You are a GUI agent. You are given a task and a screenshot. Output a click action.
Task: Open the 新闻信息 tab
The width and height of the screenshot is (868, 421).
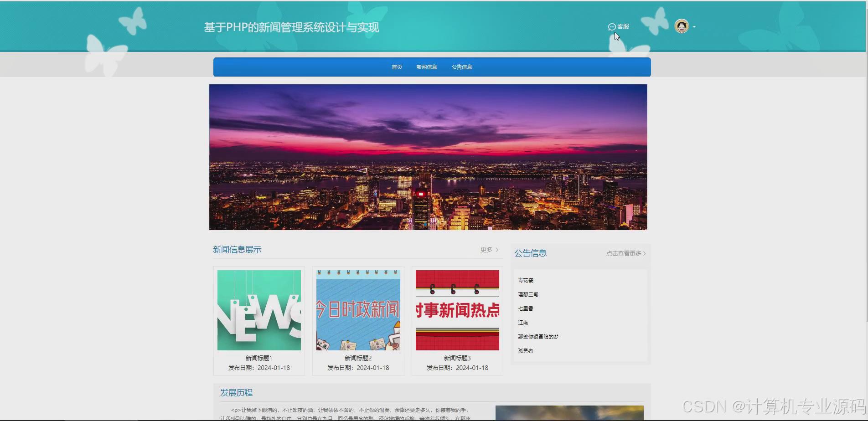426,67
